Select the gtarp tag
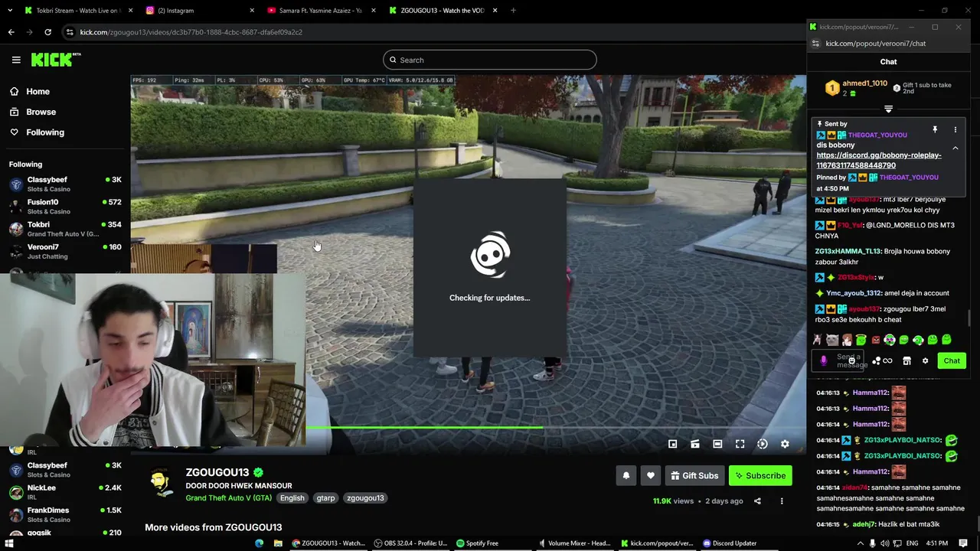 click(x=325, y=498)
